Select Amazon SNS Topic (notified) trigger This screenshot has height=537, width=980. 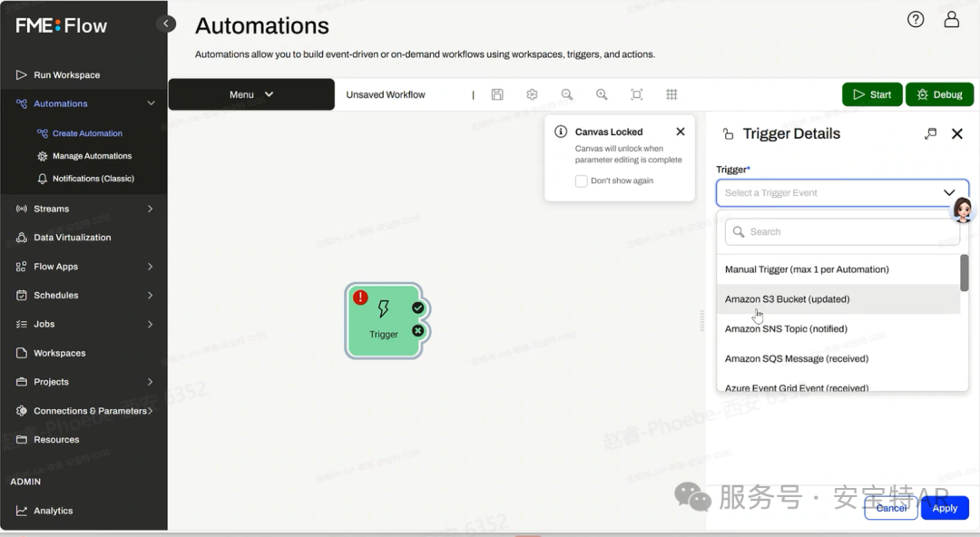[x=838, y=329]
